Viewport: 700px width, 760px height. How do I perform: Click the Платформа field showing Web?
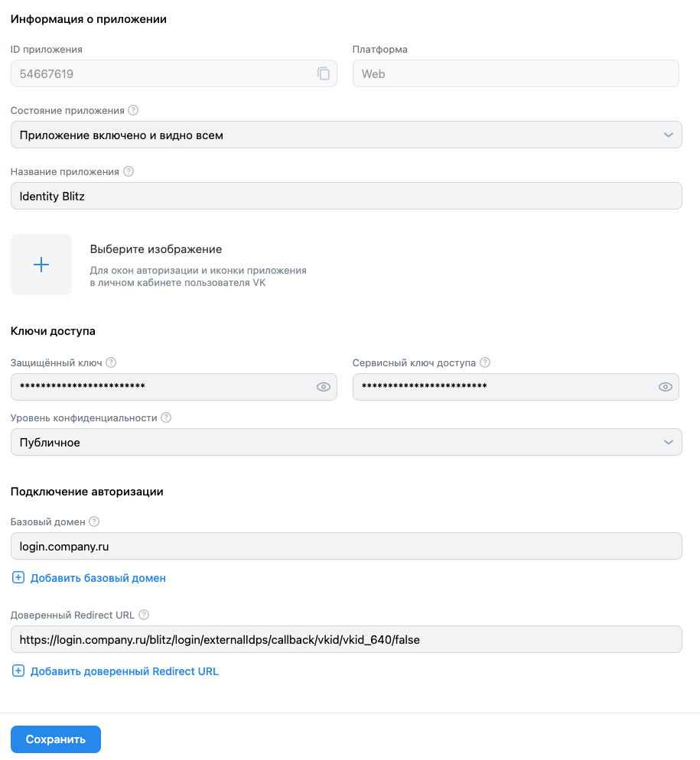click(516, 73)
